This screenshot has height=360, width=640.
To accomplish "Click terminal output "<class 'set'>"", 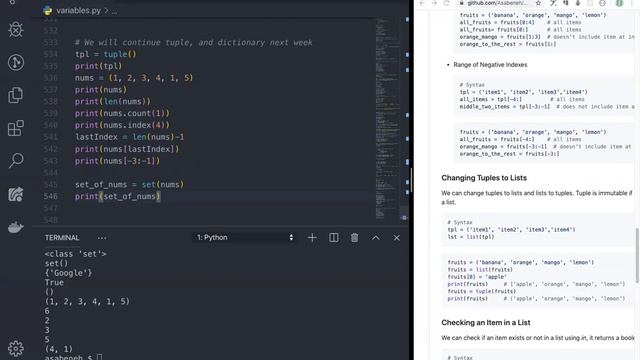I will 76,254.
